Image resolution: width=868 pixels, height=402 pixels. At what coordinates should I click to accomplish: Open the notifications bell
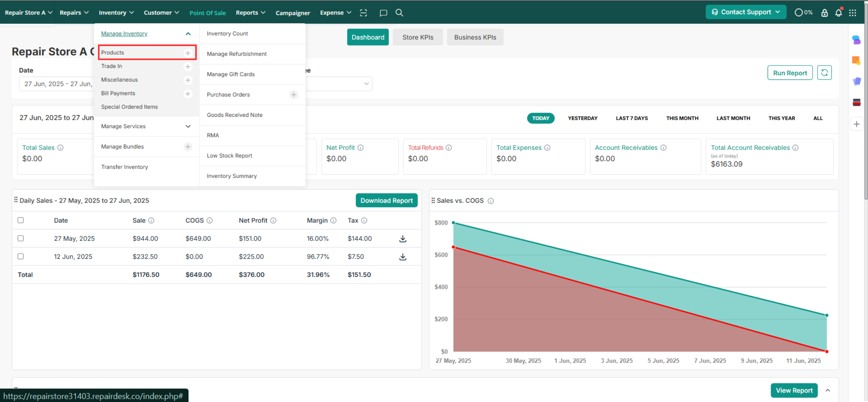coord(838,13)
